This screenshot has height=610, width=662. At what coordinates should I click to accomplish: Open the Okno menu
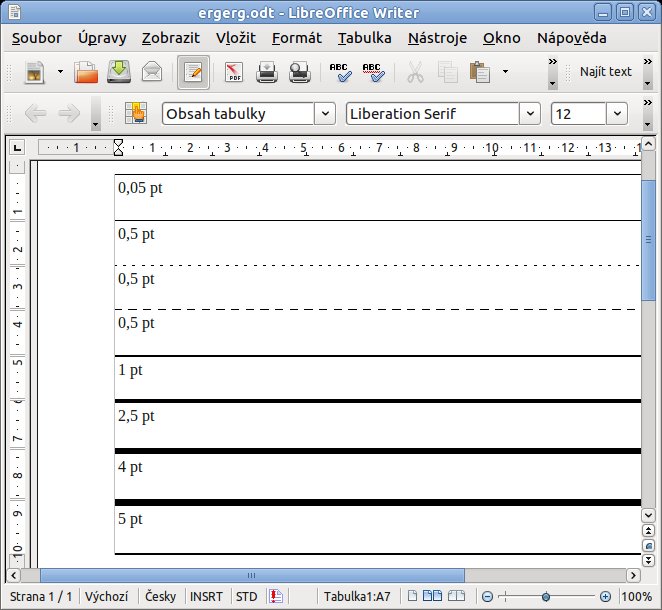502,38
